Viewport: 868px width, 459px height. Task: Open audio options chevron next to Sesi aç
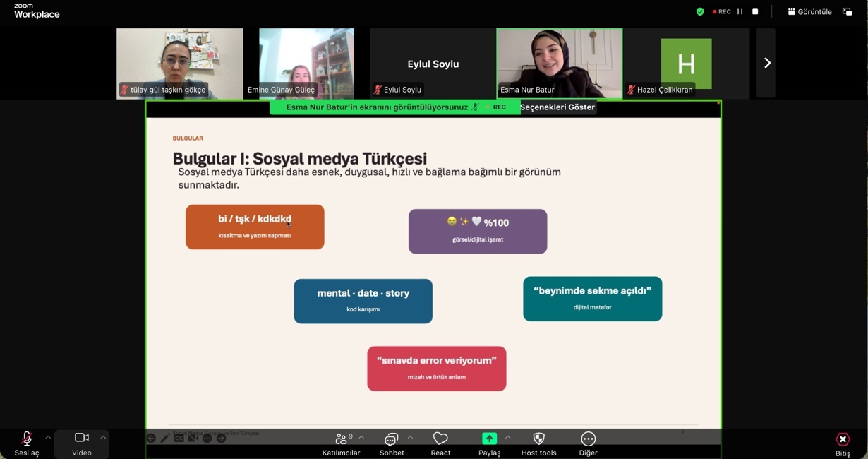48,438
